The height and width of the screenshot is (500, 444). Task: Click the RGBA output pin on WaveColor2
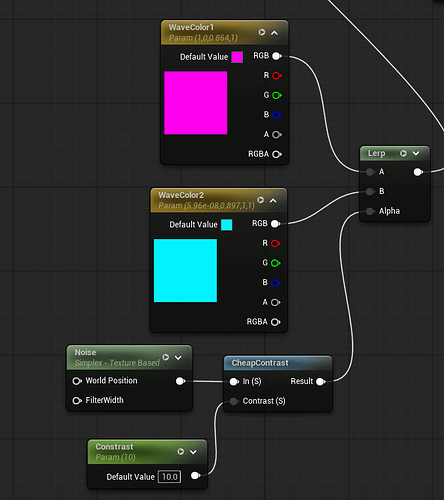[275, 322]
